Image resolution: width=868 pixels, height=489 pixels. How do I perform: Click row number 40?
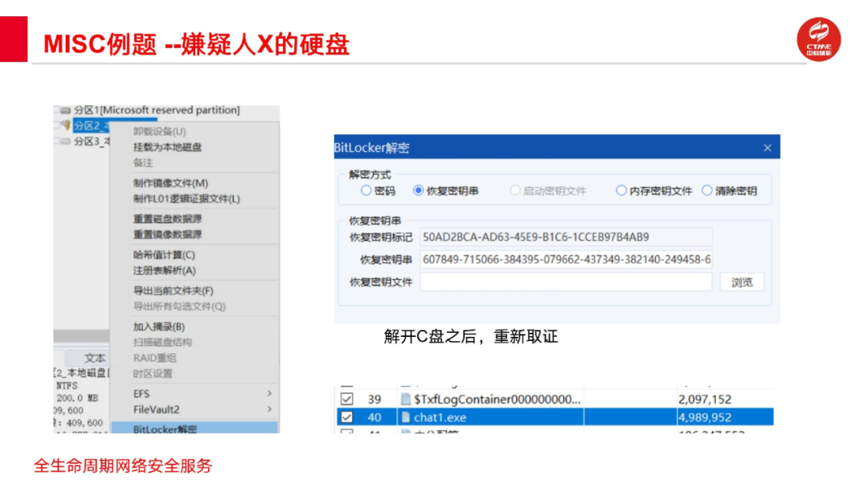pos(375,417)
